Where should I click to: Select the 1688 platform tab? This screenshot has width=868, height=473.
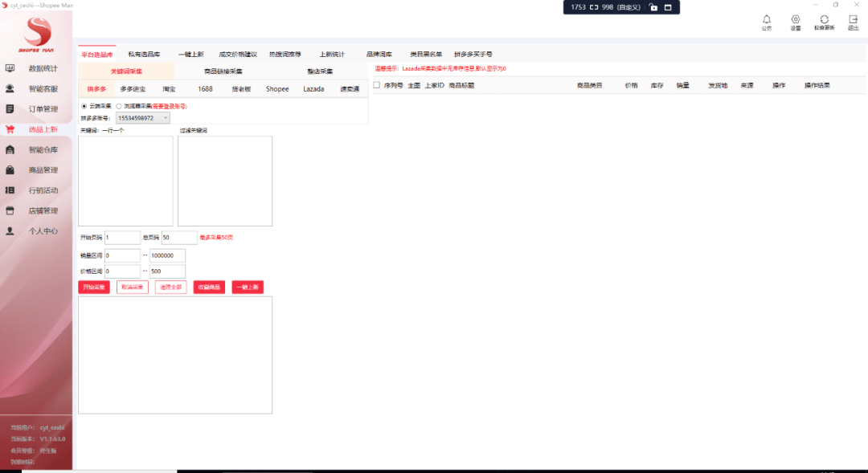coord(206,89)
